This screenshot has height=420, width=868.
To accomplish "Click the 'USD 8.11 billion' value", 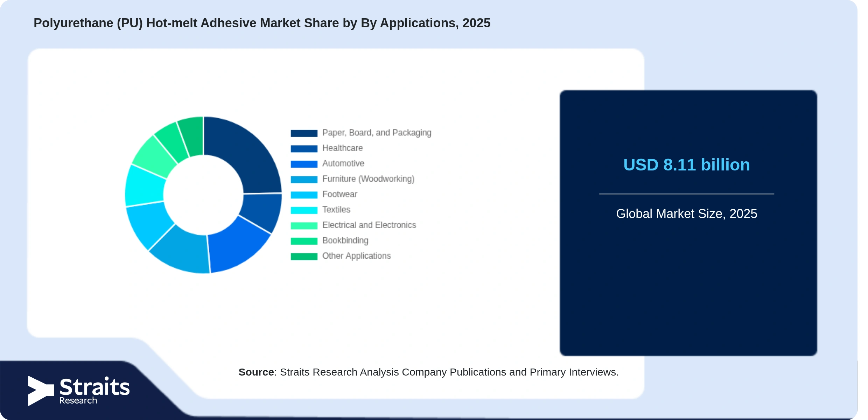I will (686, 165).
